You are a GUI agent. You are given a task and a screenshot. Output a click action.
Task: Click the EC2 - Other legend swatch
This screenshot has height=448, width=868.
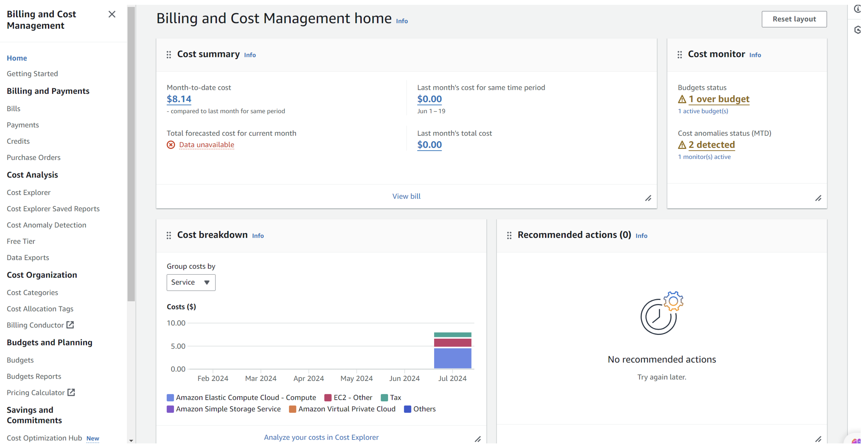[328, 398]
